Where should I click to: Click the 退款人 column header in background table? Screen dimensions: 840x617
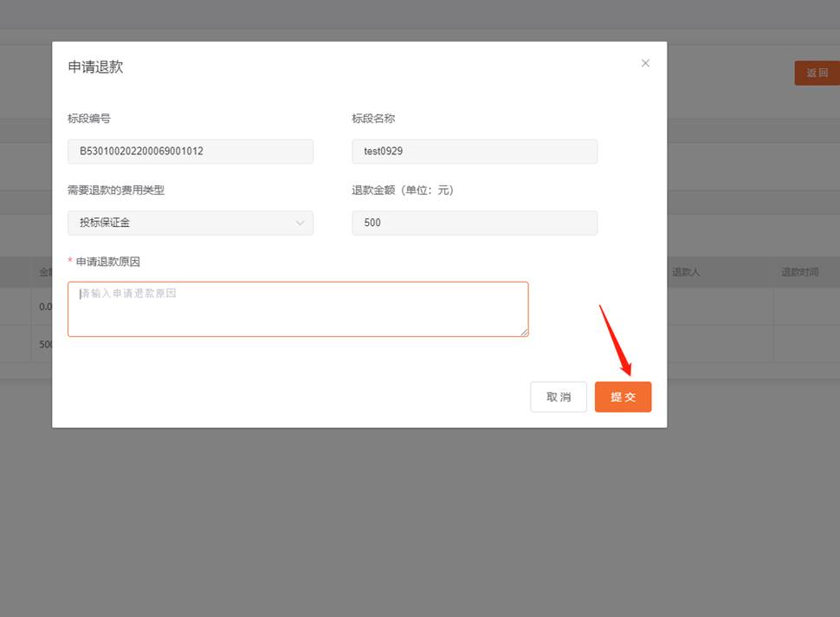click(686, 272)
